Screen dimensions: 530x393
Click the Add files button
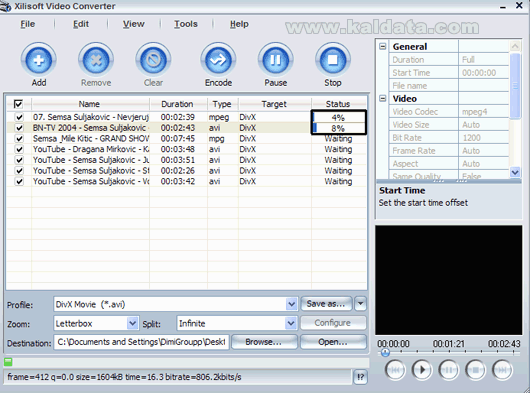39,60
